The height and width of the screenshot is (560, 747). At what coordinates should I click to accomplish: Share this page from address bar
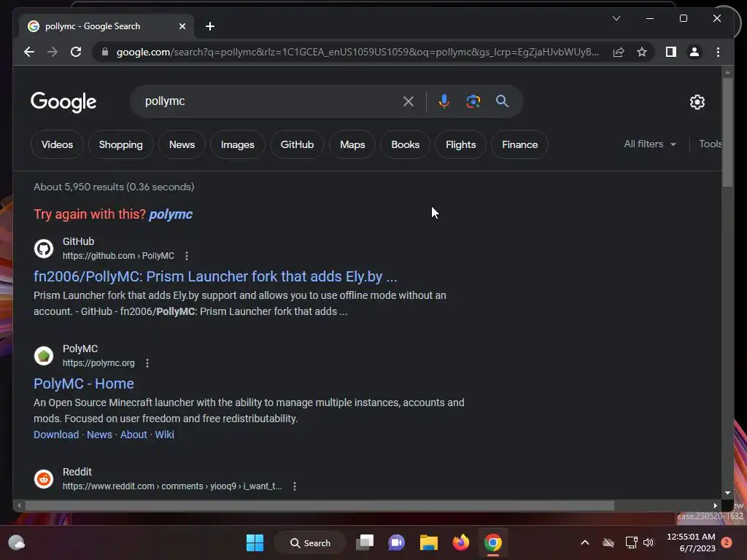(619, 52)
